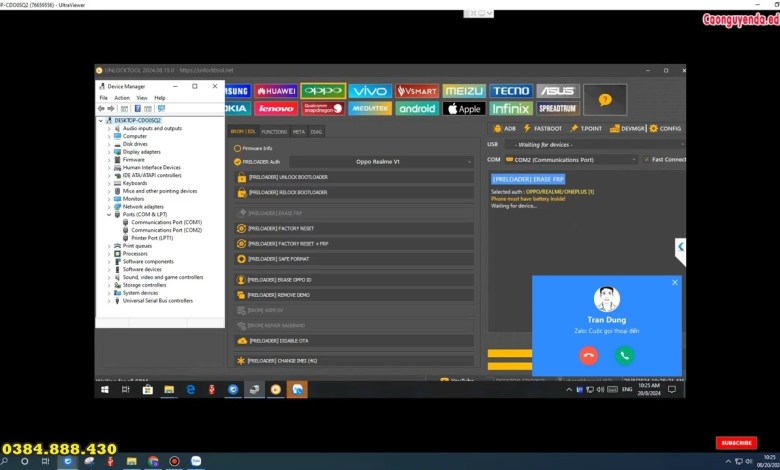Decline the Zalo call with red button
This screenshot has height=470, width=780.
(588, 354)
